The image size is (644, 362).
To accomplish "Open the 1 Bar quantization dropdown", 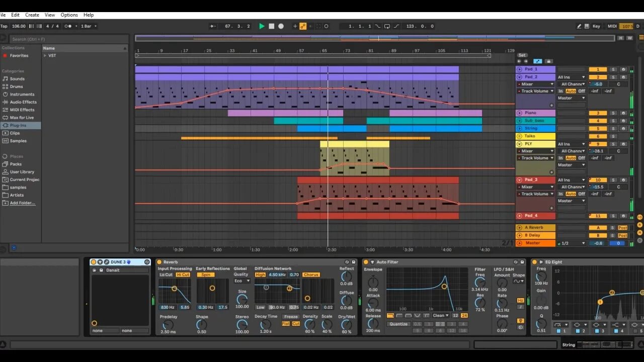I will click(x=89, y=26).
